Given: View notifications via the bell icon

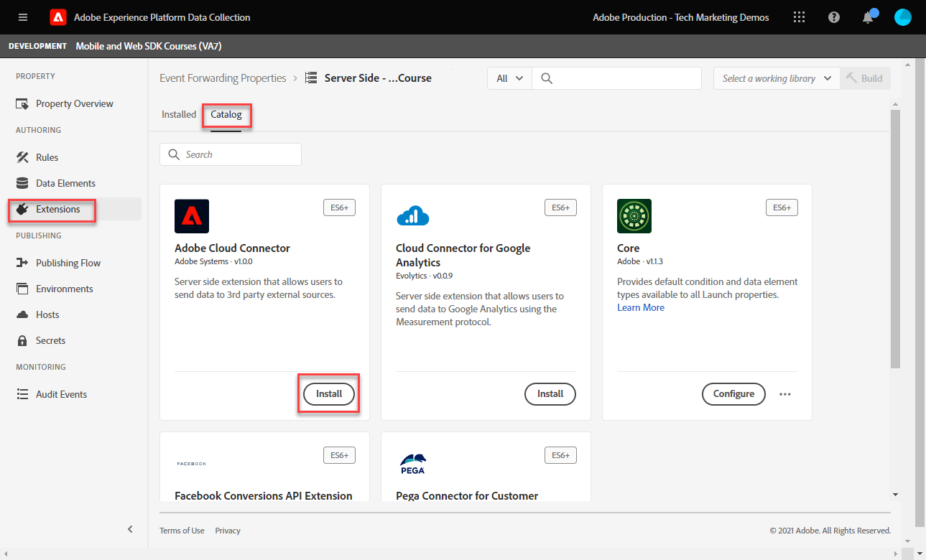Looking at the screenshot, I should (x=869, y=17).
